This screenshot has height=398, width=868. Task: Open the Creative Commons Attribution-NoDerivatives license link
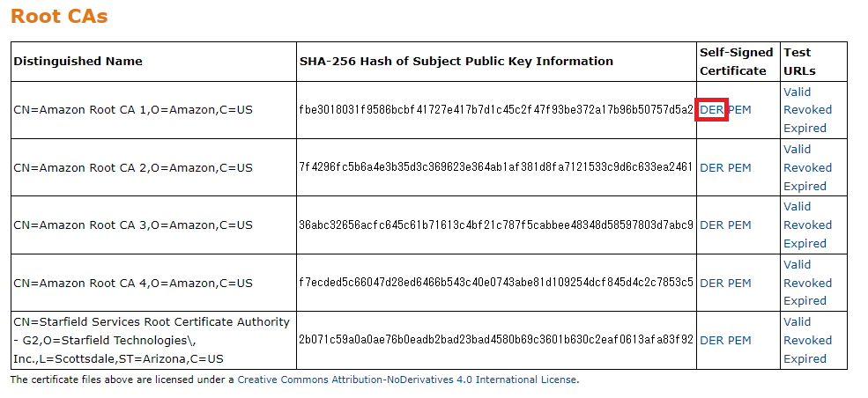[x=407, y=380]
